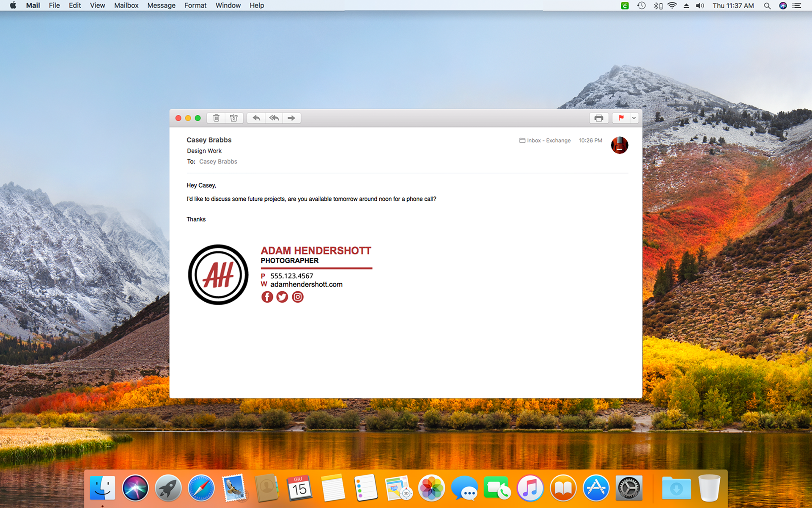Image resolution: width=812 pixels, height=508 pixels.
Task: Expand the flag color dropdown arrow
Action: tap(634, 118)
